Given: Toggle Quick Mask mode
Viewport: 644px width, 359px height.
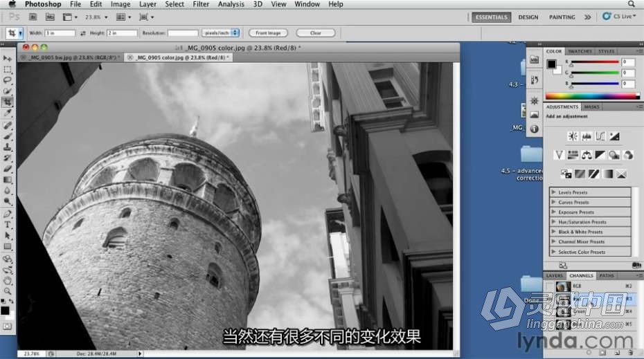Looking at the screenshot, I should pos(8,326).
